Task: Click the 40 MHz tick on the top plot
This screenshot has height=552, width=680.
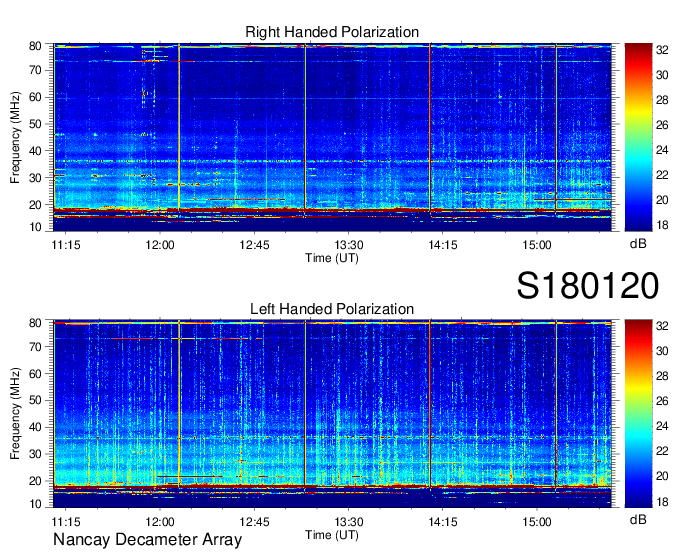Action: 35,151
